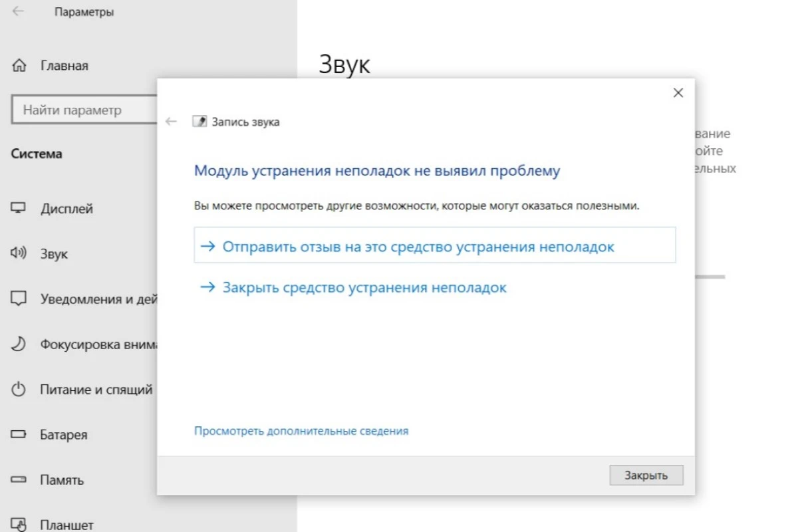Open the Главная home page
Image resolution: width=798 pixels, height=532 pixels.
(51, 66)
